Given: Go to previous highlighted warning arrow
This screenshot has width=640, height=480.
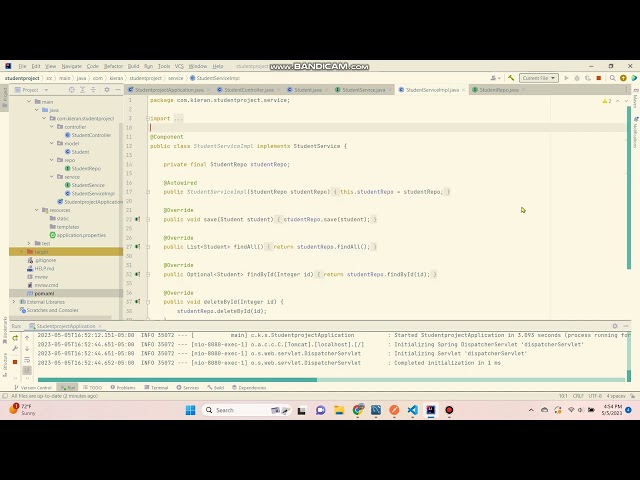Looking at the screenshot, I should click(618, 101).
